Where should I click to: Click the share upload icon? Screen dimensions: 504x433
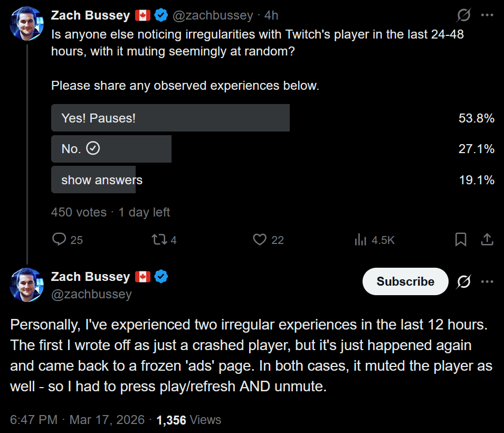(487, 240)
